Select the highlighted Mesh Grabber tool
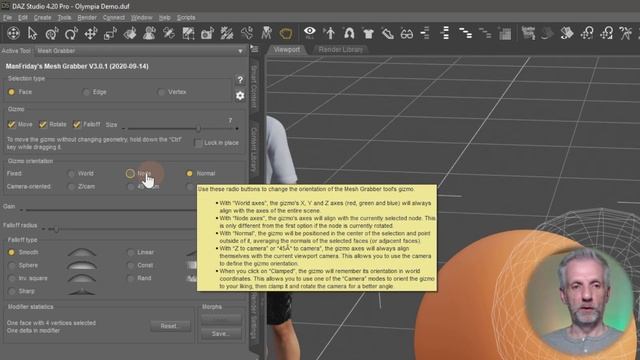This screenshot has height=360, width=640. (x=286, y=33)
